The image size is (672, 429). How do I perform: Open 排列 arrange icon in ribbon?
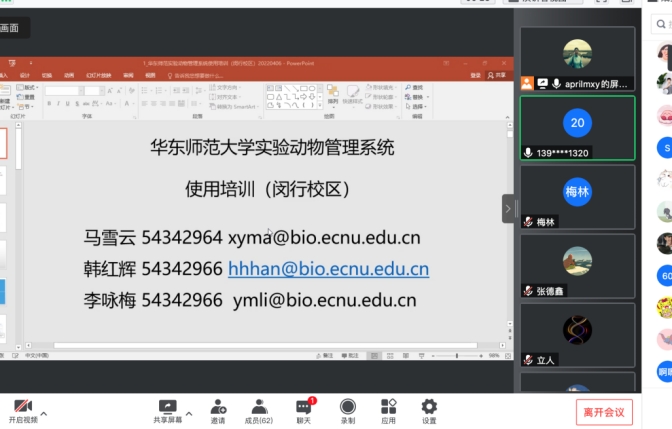[x=333, y=95]
